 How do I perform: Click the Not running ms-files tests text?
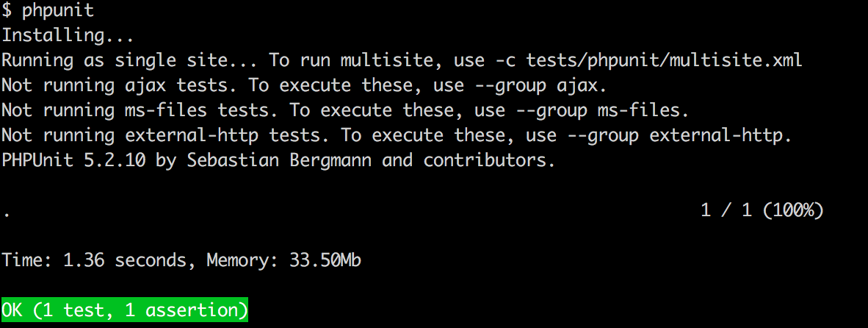(140, 110)
